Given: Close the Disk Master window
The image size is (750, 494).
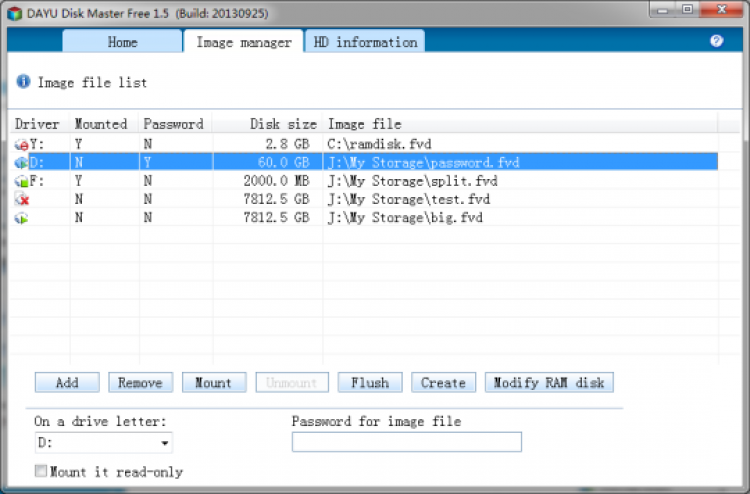Looking at the screenshot, I should coord(722,10).
